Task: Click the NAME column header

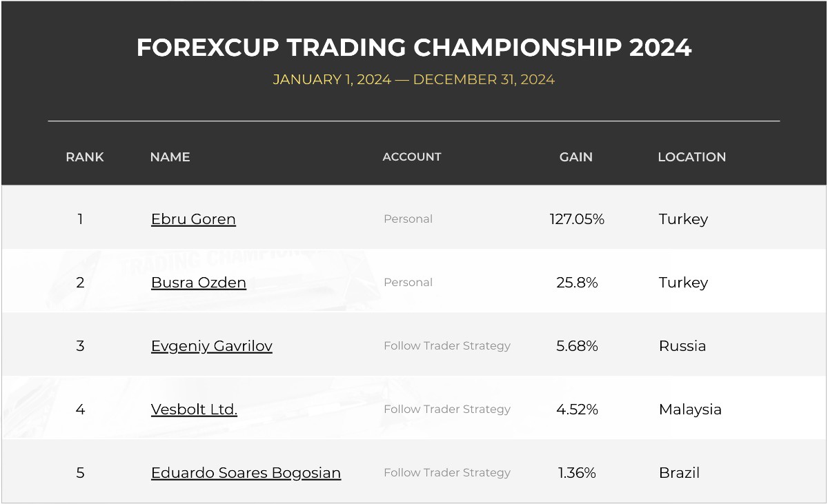Action: [170, 157]
